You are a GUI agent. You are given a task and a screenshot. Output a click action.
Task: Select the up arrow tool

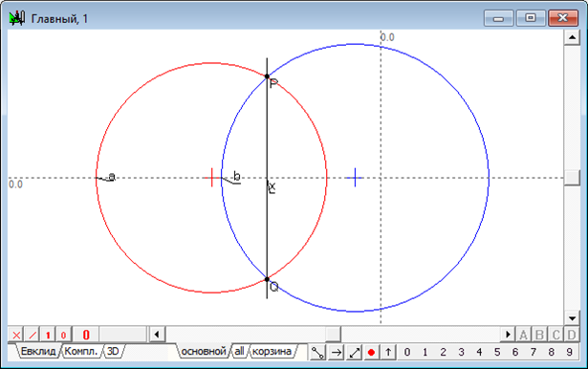pos(388,352)
